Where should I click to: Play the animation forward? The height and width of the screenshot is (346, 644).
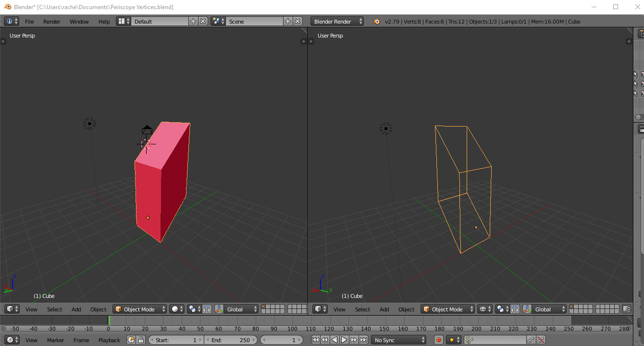click(344, 340)
